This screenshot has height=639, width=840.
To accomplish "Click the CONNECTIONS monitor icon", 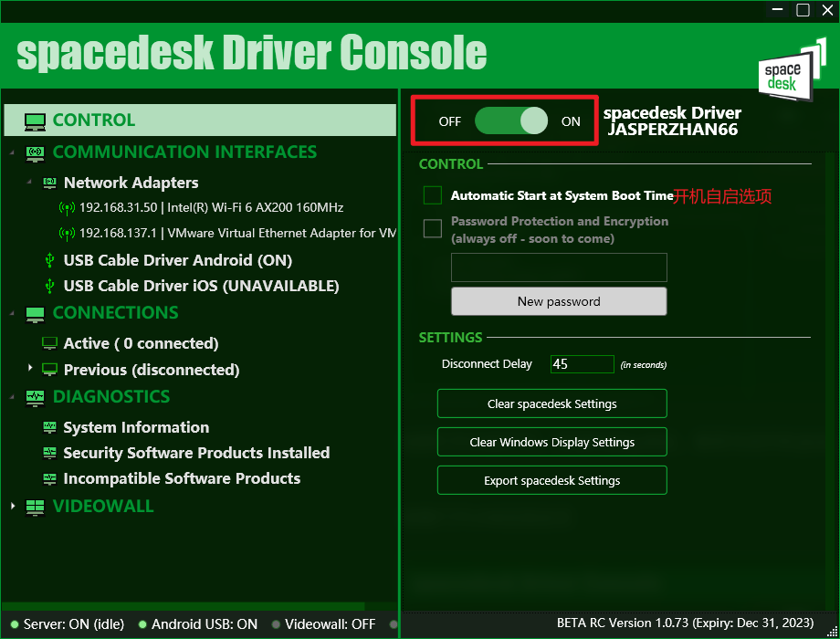I will point(36,314).
